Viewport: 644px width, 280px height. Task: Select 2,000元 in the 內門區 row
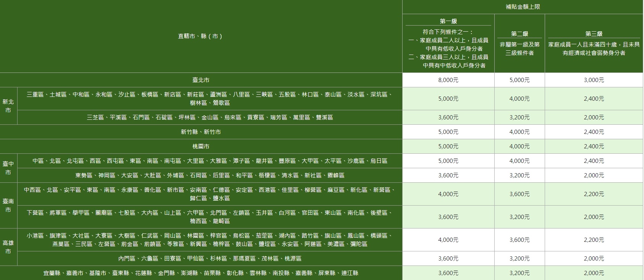click(x=594, y=259)
